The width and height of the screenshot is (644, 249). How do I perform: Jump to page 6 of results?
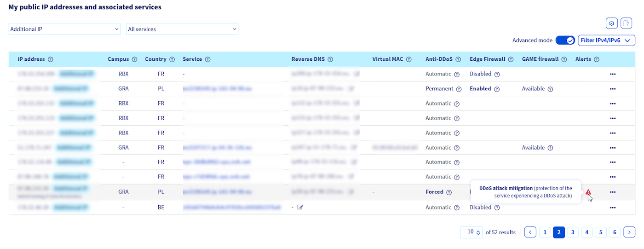(615, 232)
